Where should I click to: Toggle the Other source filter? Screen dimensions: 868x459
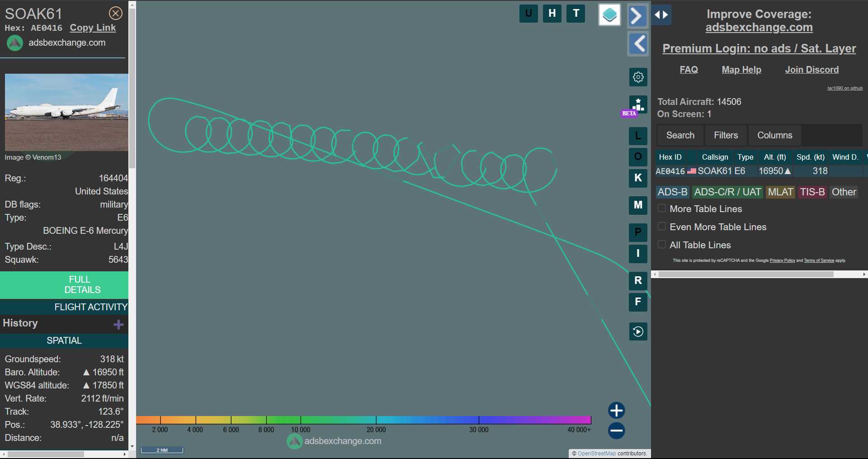844,192
